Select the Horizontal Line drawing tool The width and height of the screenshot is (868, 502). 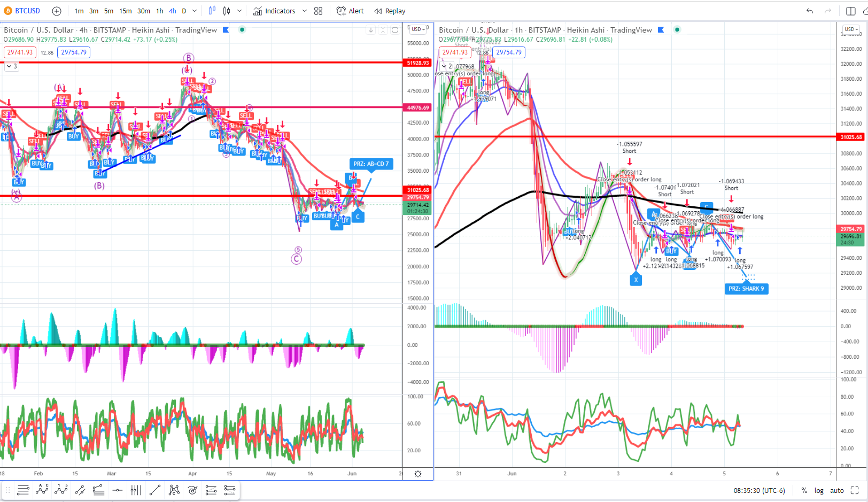(x=117, y=490)
